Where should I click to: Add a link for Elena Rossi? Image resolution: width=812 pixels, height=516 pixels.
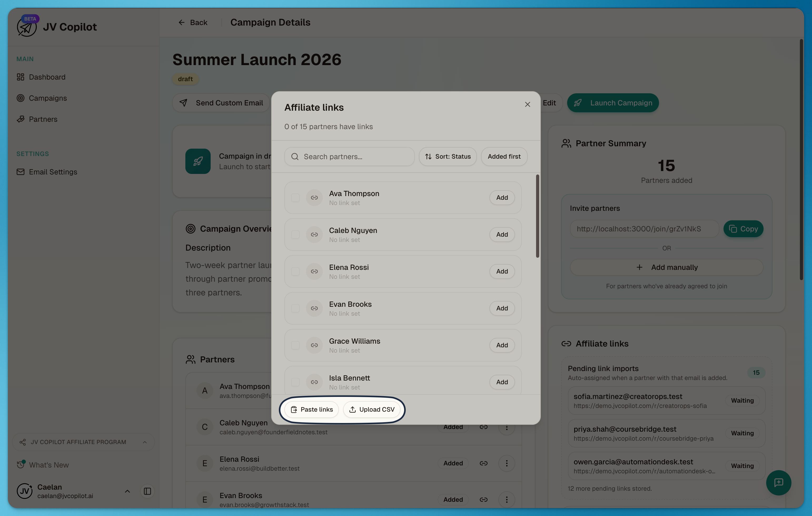click(502, 271)
